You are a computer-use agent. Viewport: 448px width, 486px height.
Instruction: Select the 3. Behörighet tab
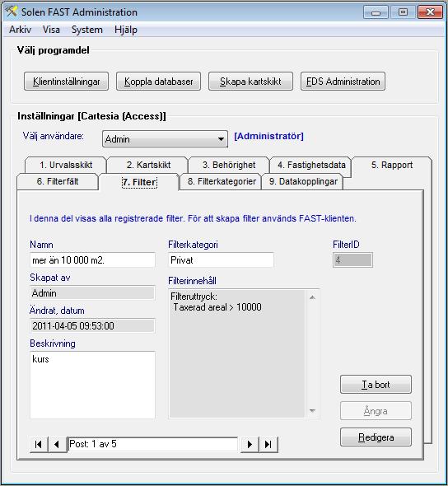tap(229, 165)
